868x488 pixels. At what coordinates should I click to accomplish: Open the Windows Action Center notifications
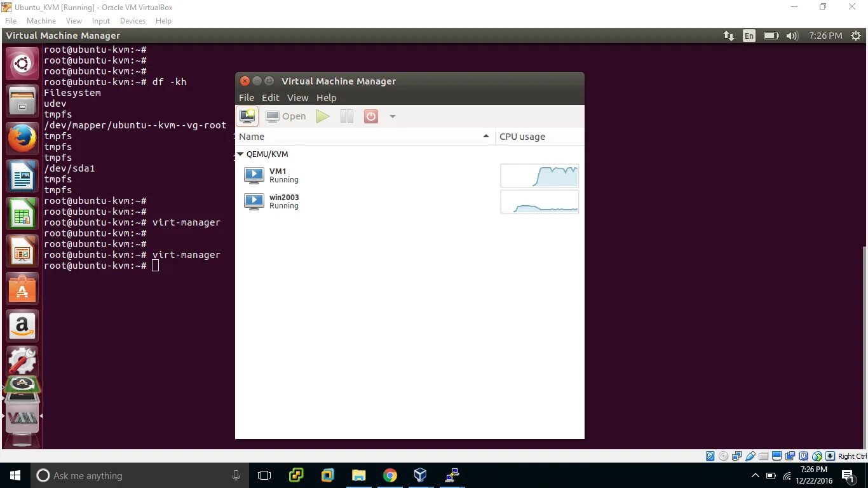click(x=848, y=475)
